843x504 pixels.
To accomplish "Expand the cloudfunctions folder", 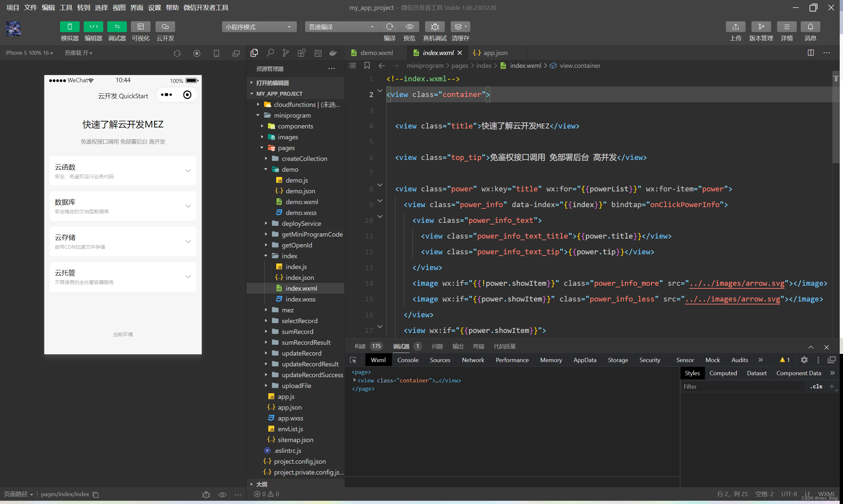I will point(294,105).
